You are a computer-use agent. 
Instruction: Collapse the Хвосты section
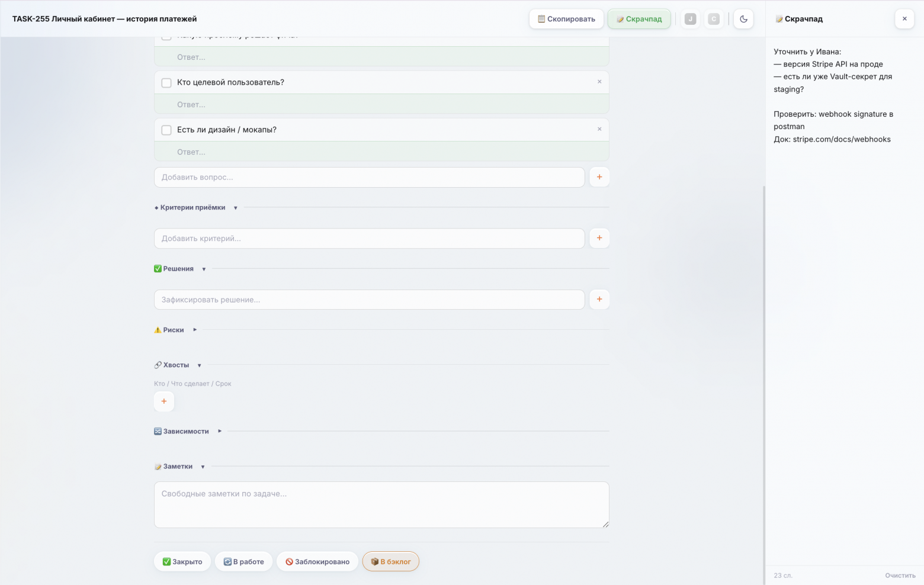click(199, 365)
